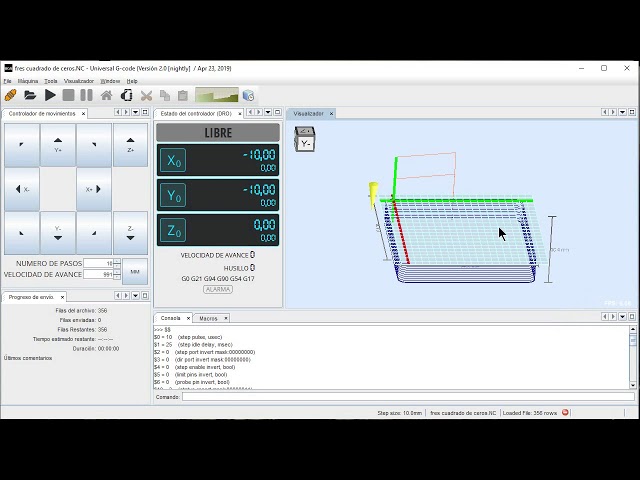Image resolution: width=640 pixels, height=480 pixels.
Task: Close the Estado del controlador (DRO) tab
Action: pos(240,113)
